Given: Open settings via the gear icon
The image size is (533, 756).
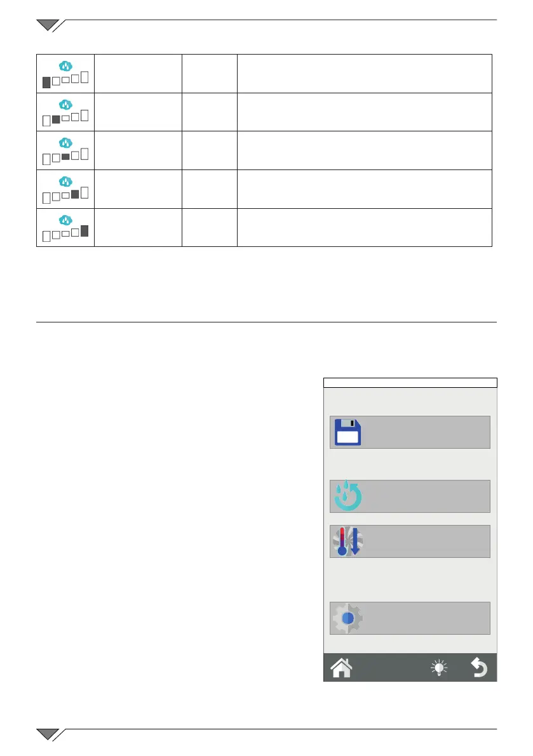Looking at the screenshot, I should [x=347, y=618].
